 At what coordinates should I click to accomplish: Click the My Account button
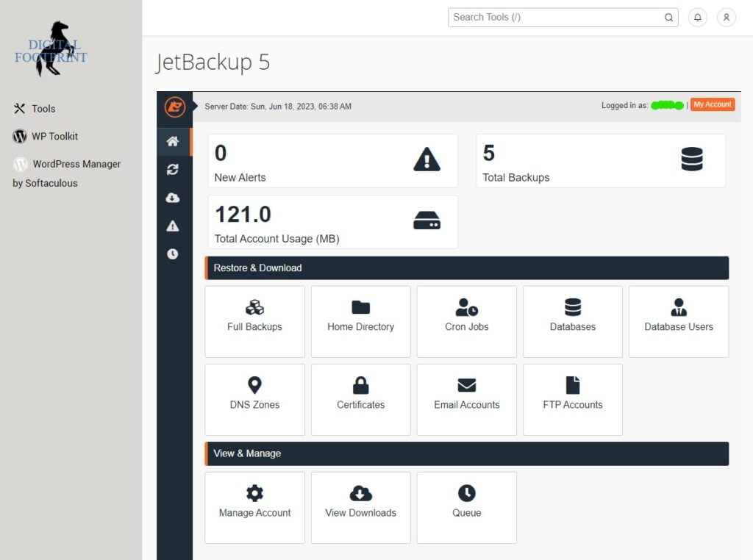(712, 104)
